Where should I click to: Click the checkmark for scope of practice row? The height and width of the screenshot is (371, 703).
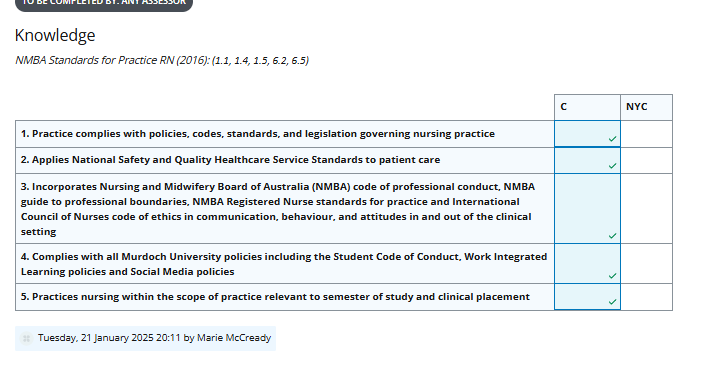pos(612,302)
